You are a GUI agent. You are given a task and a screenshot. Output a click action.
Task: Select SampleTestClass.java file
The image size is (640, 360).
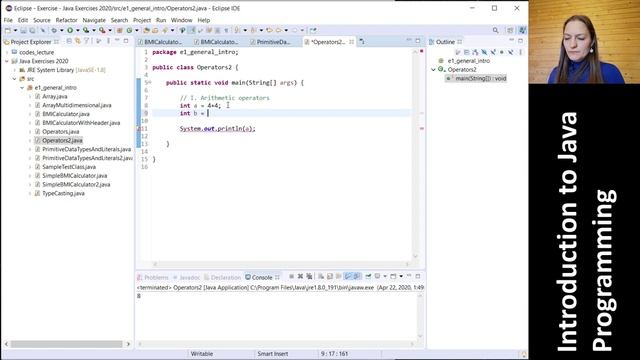69,167
